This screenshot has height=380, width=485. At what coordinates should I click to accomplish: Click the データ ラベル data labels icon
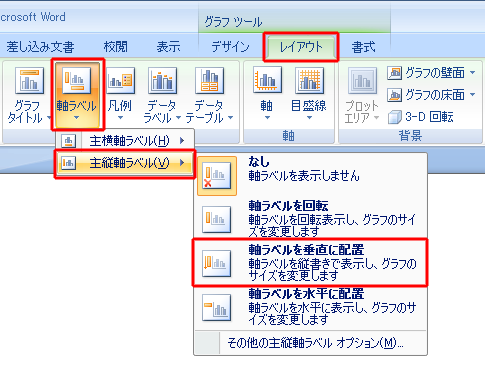coord(162,81)
